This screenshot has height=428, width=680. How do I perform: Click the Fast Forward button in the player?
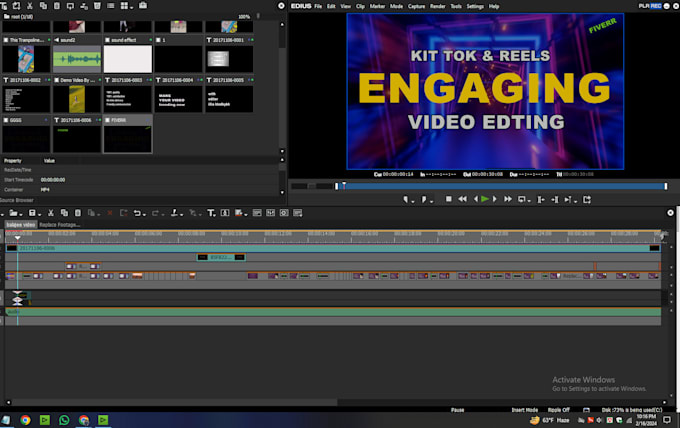tap(508, 199)
